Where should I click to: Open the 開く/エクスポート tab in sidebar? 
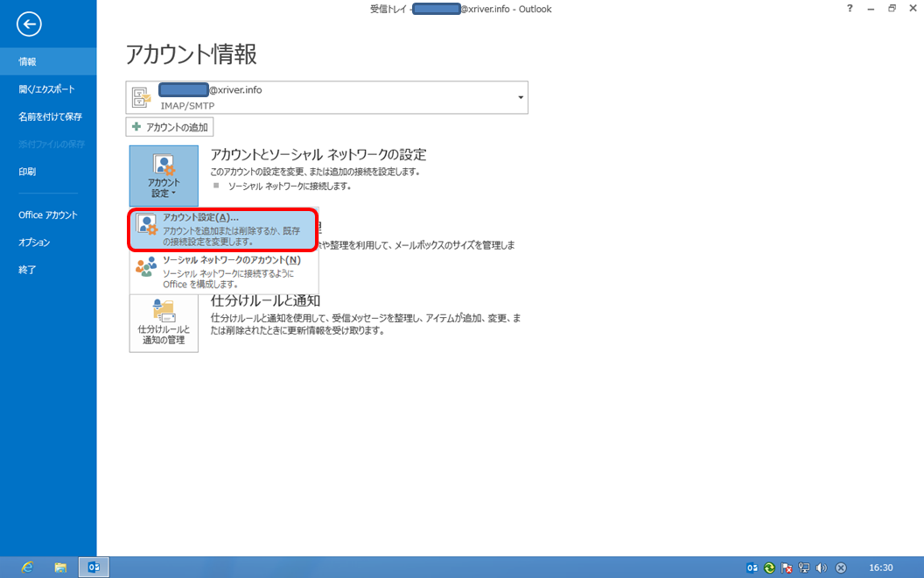46,89
